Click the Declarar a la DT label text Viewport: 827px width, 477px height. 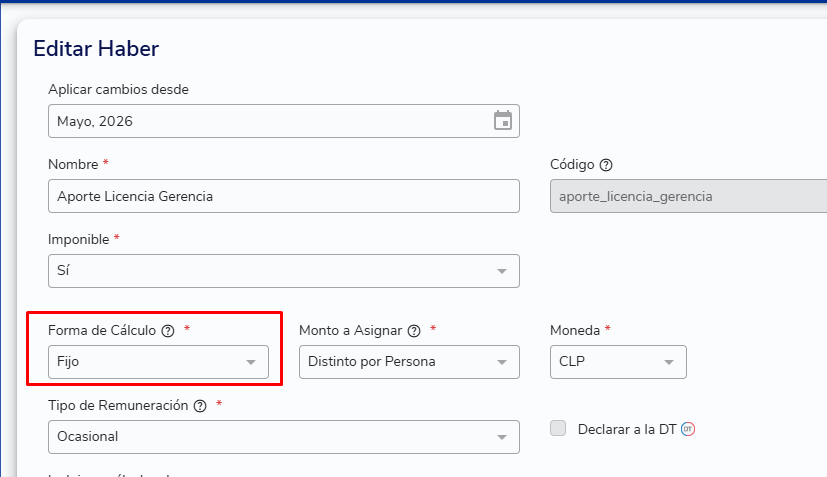(x=627, y=430)
